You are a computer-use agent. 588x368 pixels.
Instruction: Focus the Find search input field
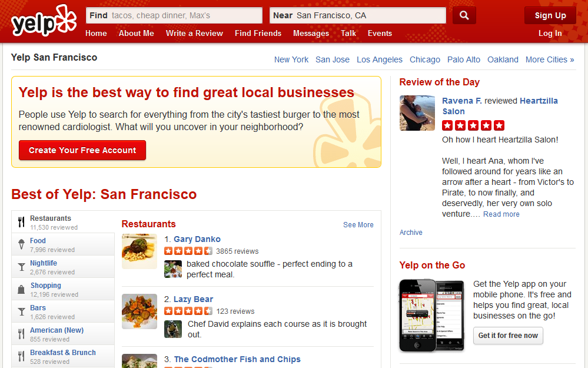(174, 15)
